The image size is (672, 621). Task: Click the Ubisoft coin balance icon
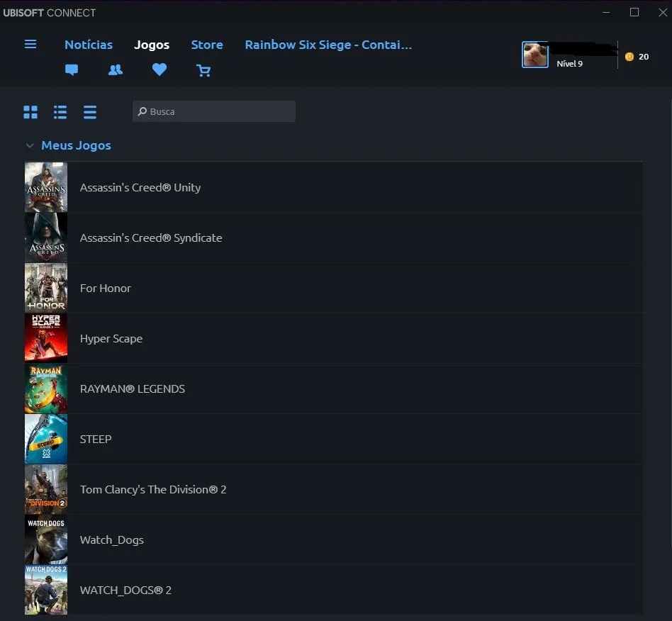pyautogui.click(x=629, y=57)
